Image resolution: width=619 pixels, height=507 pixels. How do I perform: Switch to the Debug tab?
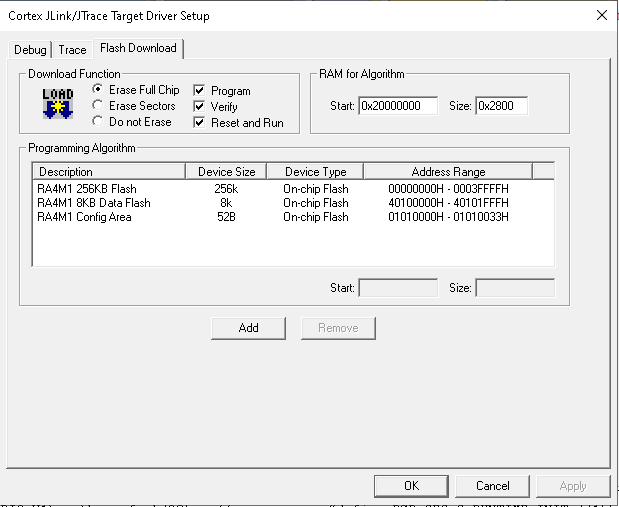click(30, 50)
